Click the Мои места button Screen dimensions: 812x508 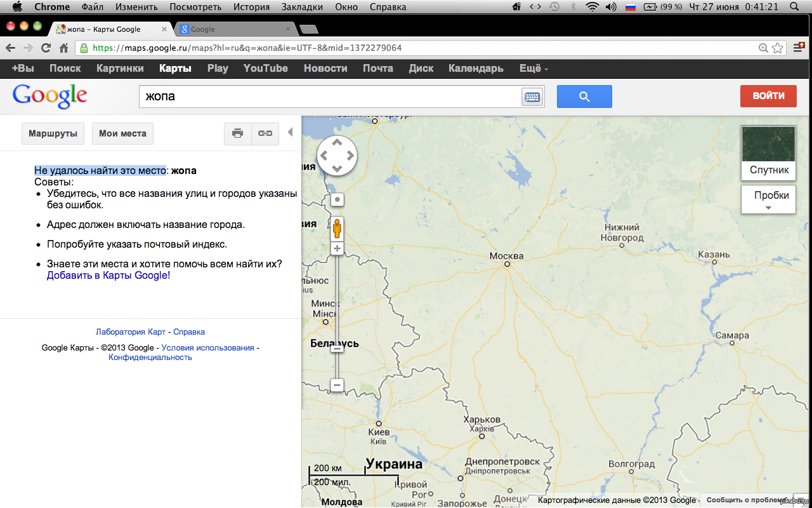click(x=122, y=133)
